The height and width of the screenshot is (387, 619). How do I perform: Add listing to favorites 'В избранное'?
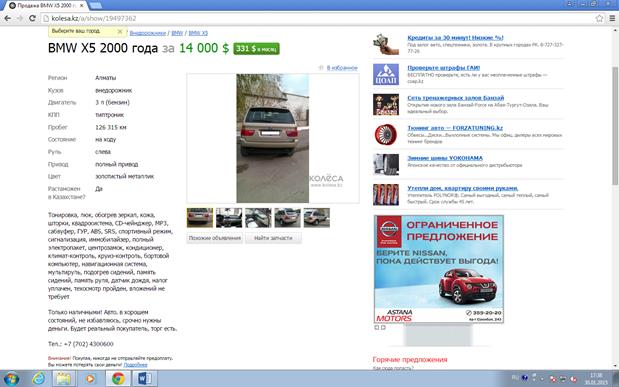[342, 68]
